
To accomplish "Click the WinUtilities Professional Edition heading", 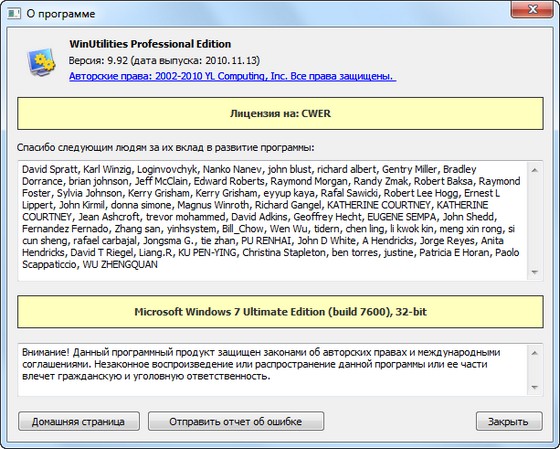I will pyautogui.click(x=150, y=44).
